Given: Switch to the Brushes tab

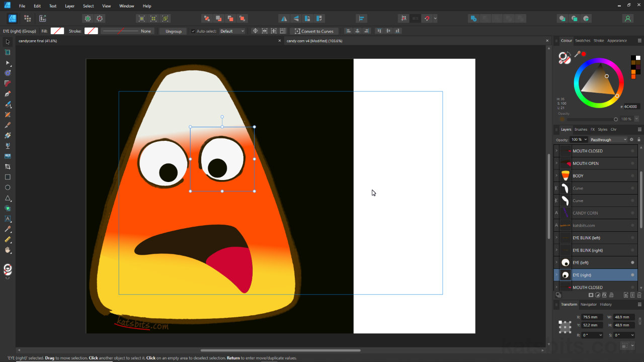Looking at the screenshot, I should coord(581,129).
